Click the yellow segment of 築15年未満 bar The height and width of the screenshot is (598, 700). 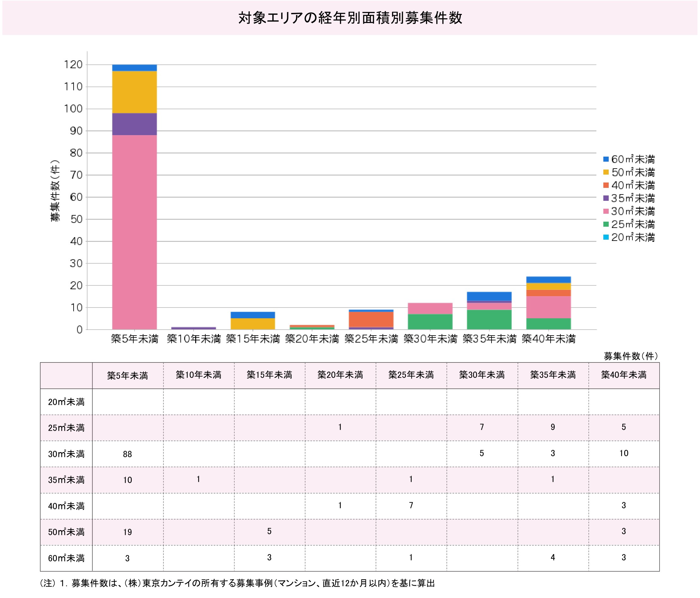[x=253, y=324]
